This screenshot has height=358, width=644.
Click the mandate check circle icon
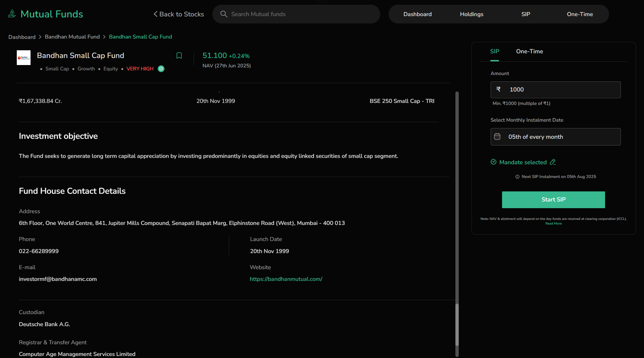click(x=494, y=162)
